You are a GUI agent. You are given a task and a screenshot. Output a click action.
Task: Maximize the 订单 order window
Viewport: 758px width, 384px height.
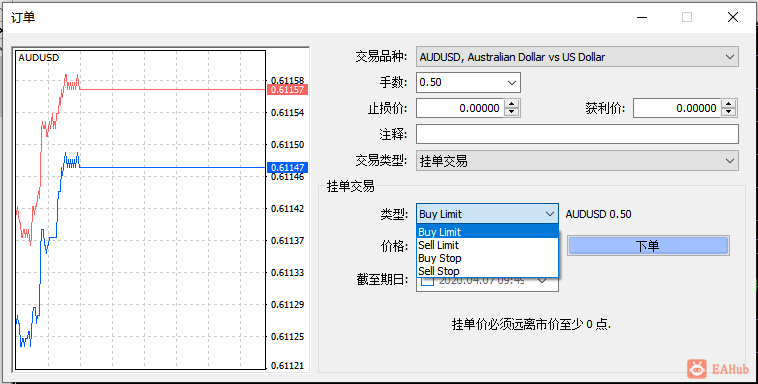687,17
